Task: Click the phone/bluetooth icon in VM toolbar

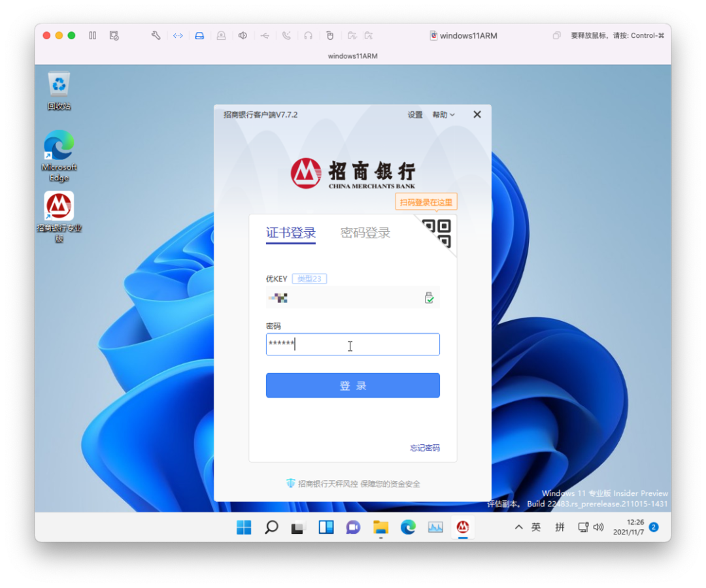Action: (286, 35)
